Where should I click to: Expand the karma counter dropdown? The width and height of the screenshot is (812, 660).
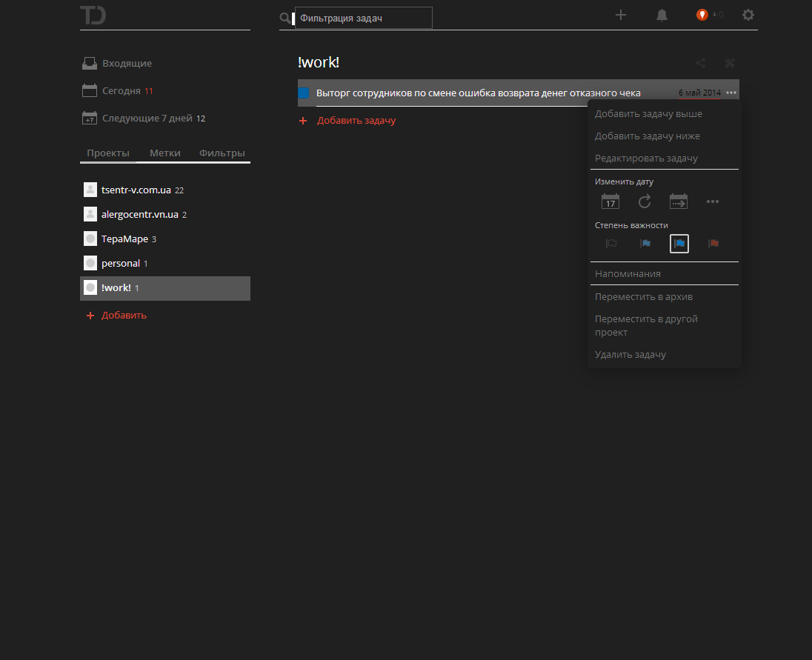click(717, 14)
